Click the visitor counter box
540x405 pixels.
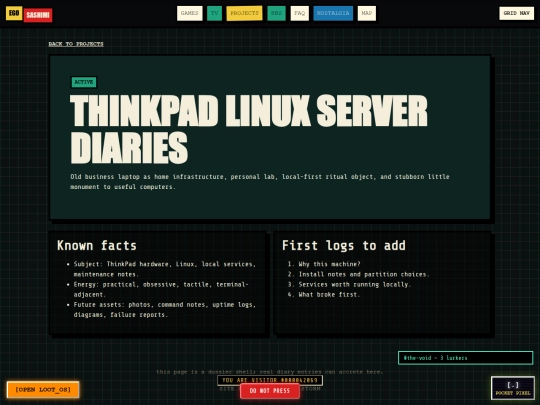click(x=270, y=380)
